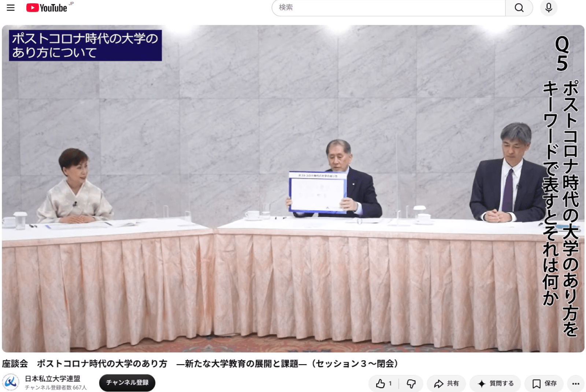Save the video with 保存 button
Screen dimensions: 586x392
click(544, 384)
